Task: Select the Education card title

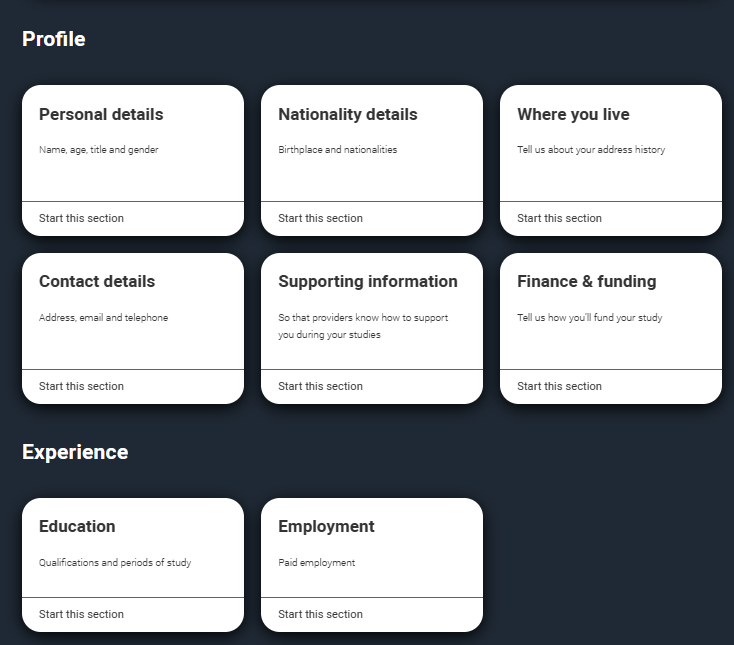Action: [x=77, y=526]
